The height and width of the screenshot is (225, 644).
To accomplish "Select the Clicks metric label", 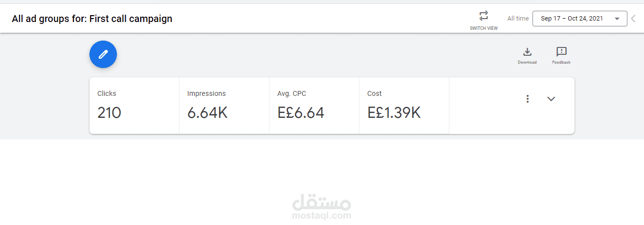I will point(107,93).
